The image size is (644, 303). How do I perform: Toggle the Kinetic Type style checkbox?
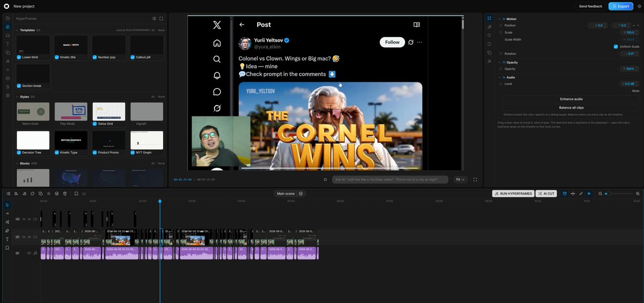pos(57,152)
